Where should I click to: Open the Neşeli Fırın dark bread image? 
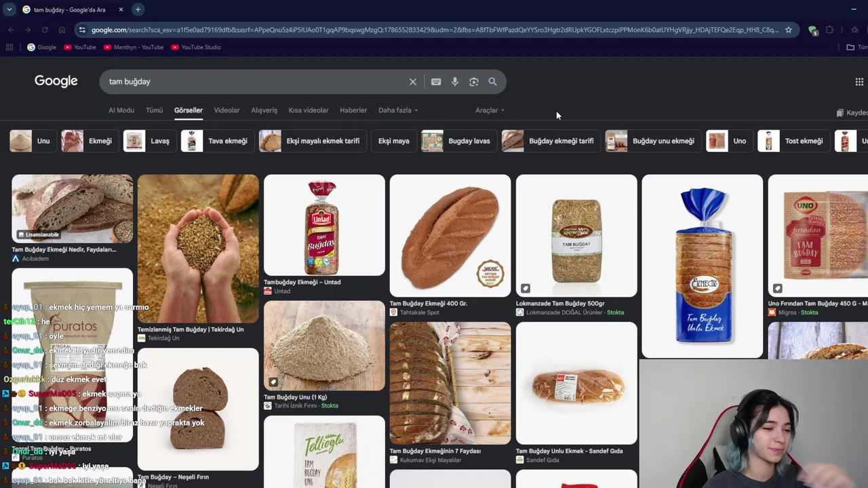coord(198,409)
